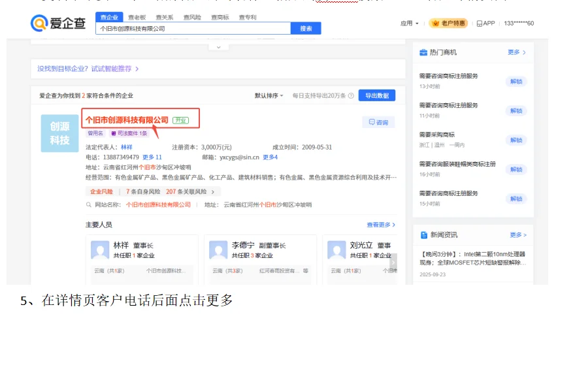Click the company name search field
The image size is (588, 386).
[193, 29]
